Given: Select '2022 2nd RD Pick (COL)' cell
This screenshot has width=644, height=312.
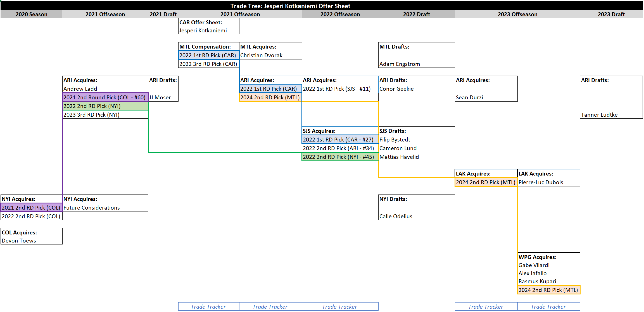Looking at the screenshot, I should pyautogui.click(x=31, y=216).
